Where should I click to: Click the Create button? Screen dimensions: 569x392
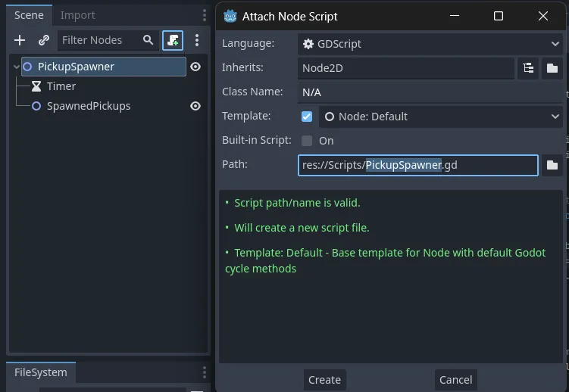[325, 380]
